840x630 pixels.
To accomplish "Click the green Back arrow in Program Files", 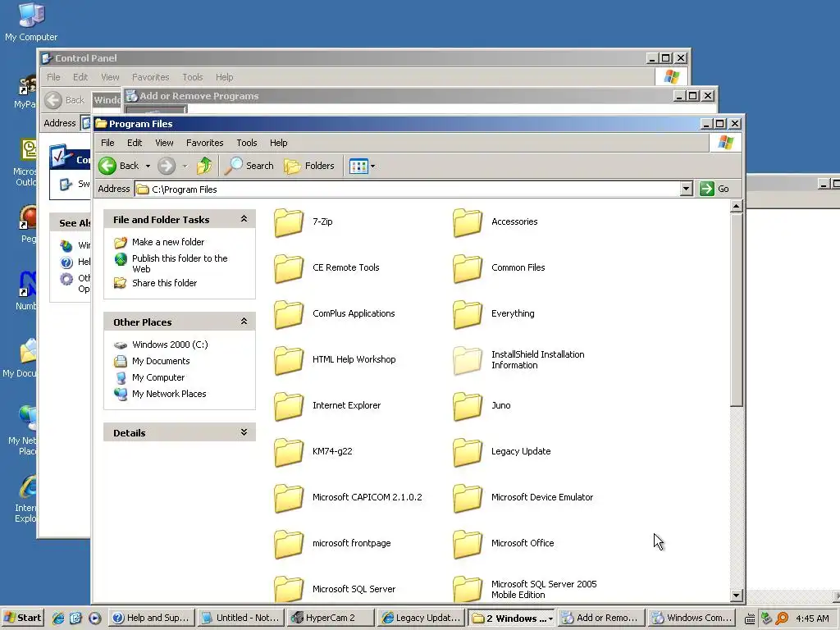I will 107,166.
